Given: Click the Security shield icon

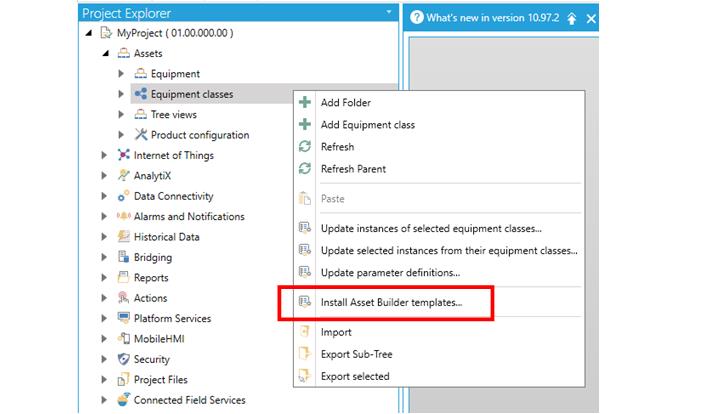Looking at the screenshot, I should pyautogui.click(x=124, y=359).
